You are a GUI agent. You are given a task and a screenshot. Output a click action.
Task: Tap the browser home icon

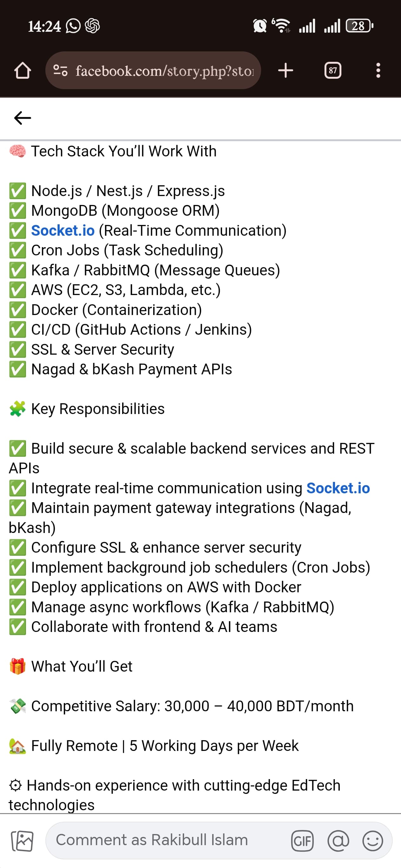coord(23,70)
